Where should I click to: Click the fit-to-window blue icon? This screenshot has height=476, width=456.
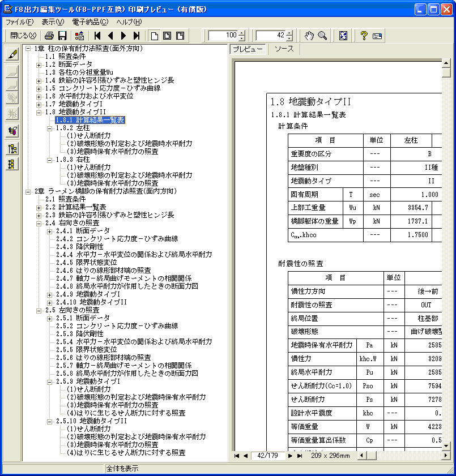343,36
